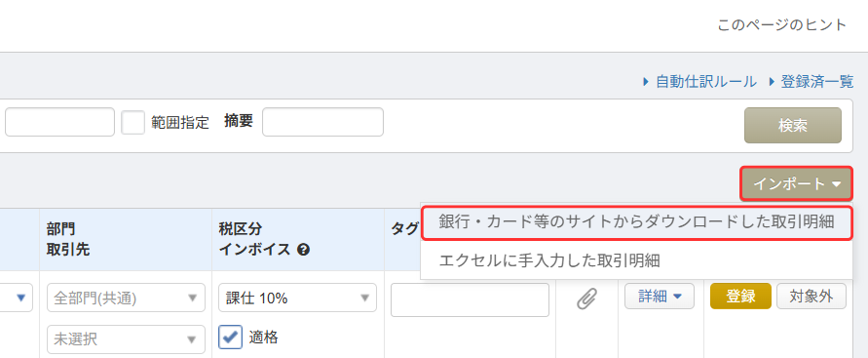Click the yellow 登録 button

(x=740, y=297)
